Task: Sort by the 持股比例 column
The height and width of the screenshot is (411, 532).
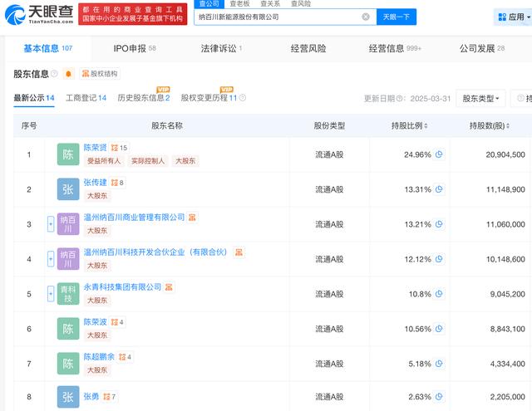Action: [x=410, y=125]
